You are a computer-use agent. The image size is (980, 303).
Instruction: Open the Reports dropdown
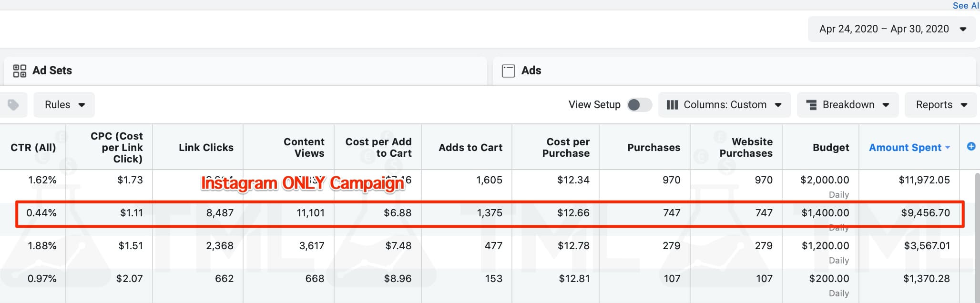[x=940, y=105]
